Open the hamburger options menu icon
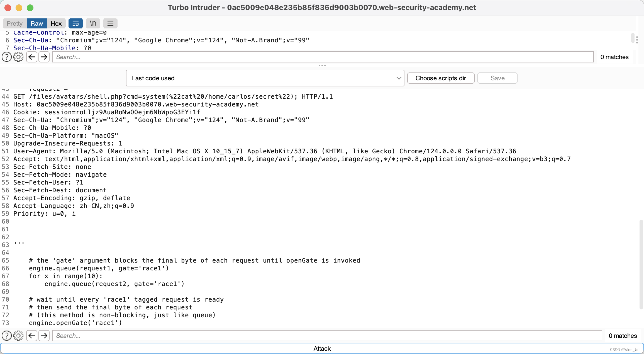644x354 pixels. coord(110,23)
